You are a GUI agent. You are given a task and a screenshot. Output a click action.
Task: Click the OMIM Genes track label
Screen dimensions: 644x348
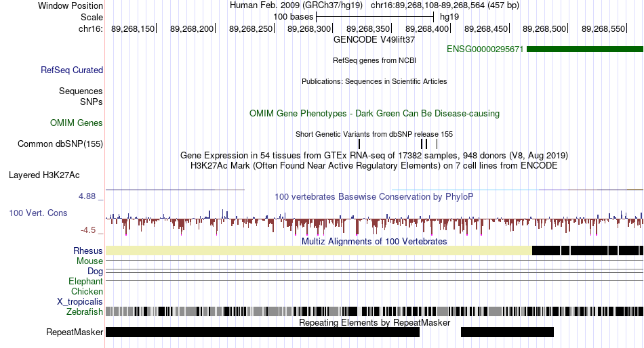pyautogui.click(x=76, y=123)
